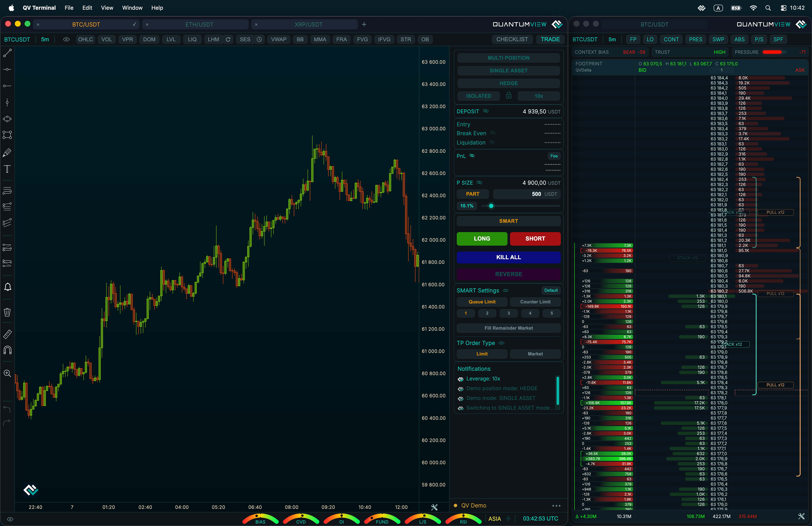Open chart settings wrench icon

[434, 507]
